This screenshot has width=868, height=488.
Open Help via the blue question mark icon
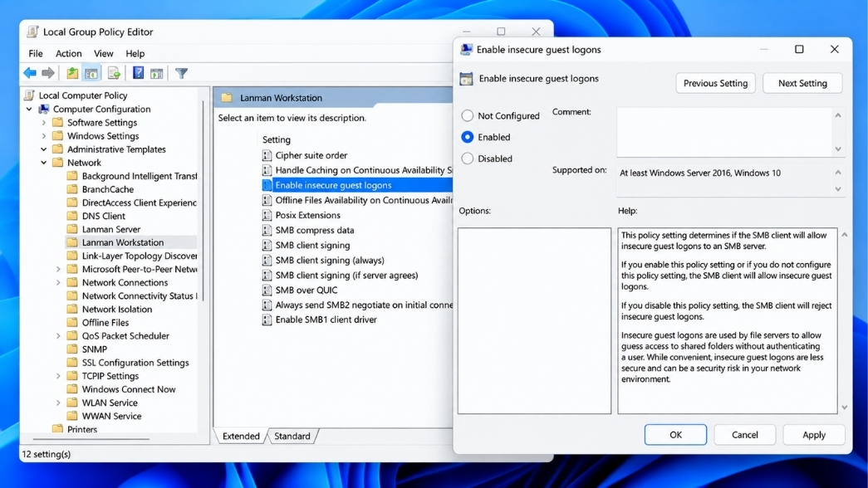pyautogui.click(x=138, y=73)
